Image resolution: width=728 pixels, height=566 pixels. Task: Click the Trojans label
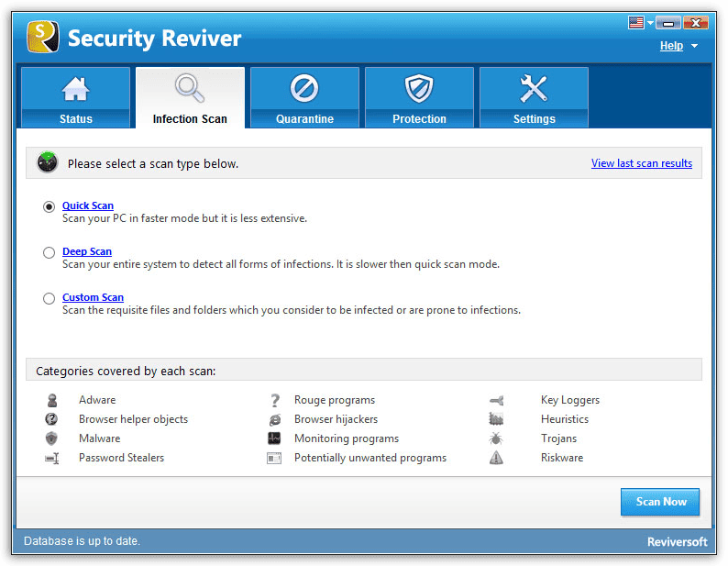[x=558, y=438]
